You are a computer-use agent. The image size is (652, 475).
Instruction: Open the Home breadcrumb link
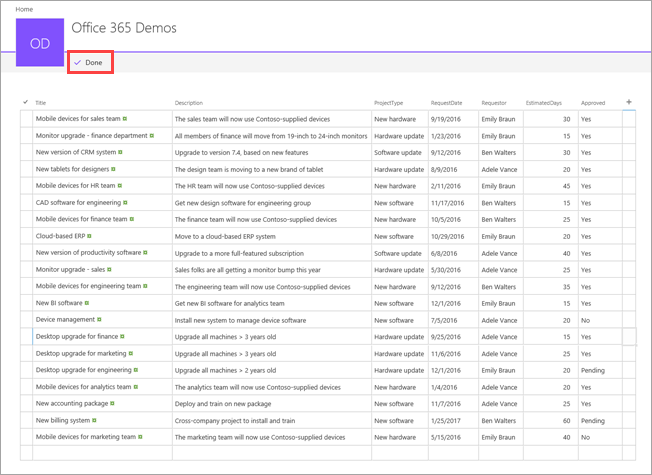24,9
